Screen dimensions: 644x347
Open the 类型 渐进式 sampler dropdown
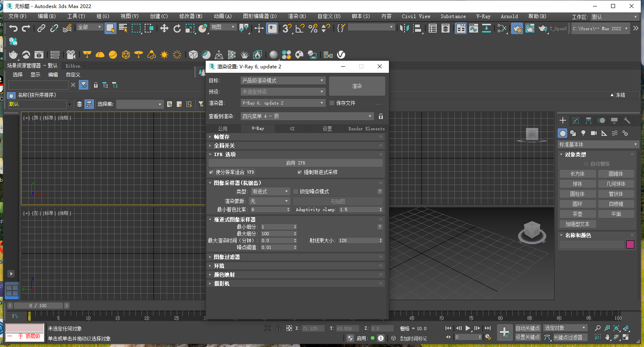tap(270, 191)
